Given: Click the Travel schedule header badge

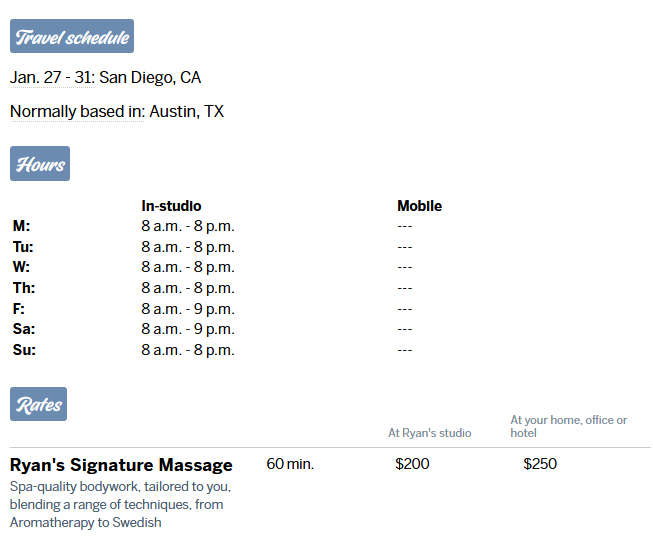Looking at the screenshot, I should click(x=72, y=37).
